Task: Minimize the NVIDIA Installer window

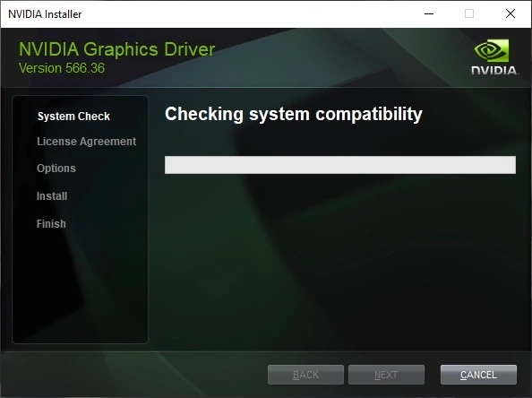Action: tap(429, 14)
